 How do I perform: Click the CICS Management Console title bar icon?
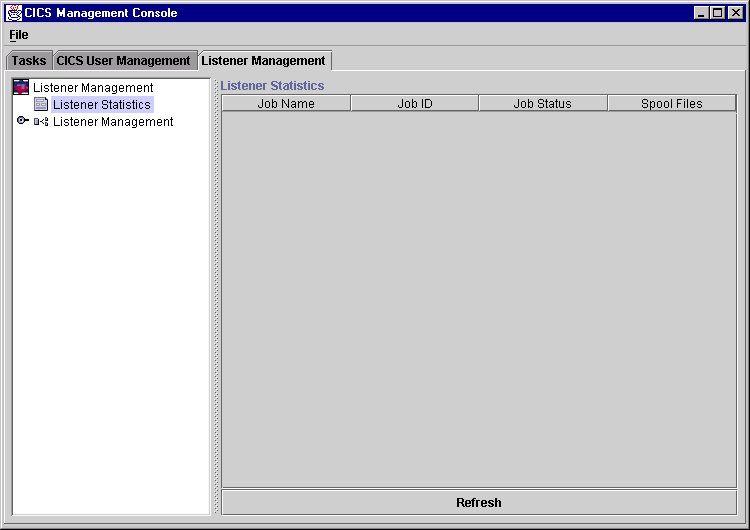tap(14, 13)
